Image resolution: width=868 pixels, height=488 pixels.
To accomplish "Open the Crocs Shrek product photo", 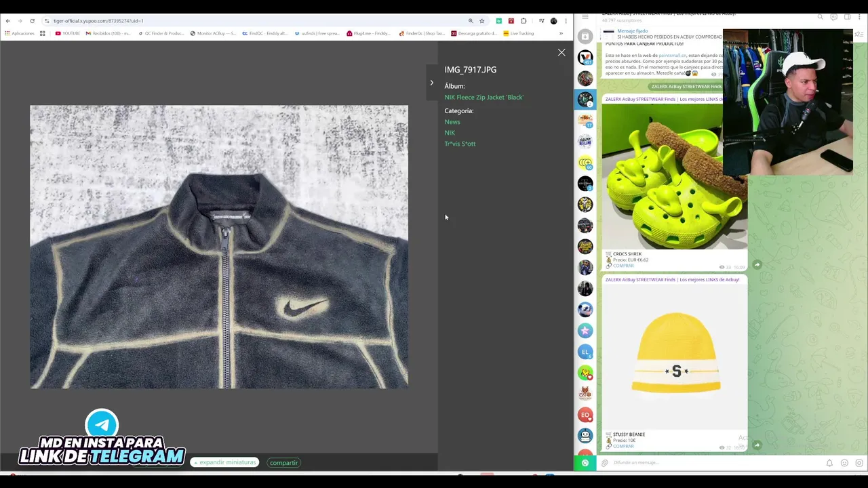I will pos(675,176).
